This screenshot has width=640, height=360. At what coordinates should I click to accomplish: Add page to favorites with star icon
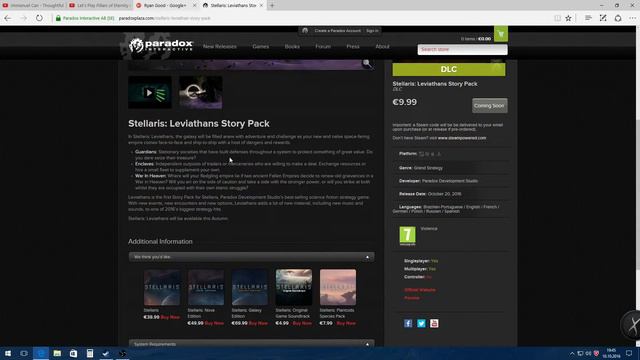click(568, 18)
